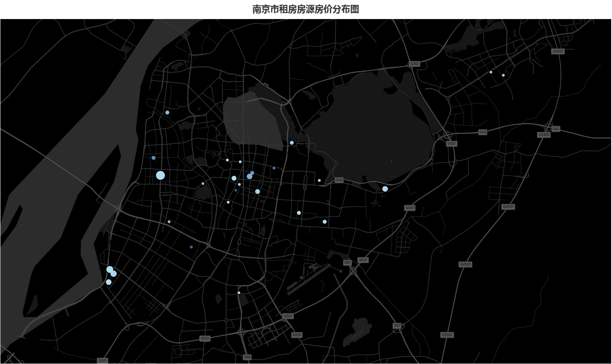Click the G2501 label nearest the top edge

point(557,51)
